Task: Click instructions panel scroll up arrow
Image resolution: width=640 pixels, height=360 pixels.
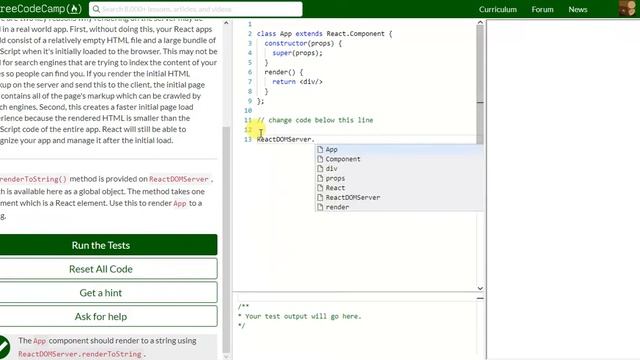Action: point(226,23)
